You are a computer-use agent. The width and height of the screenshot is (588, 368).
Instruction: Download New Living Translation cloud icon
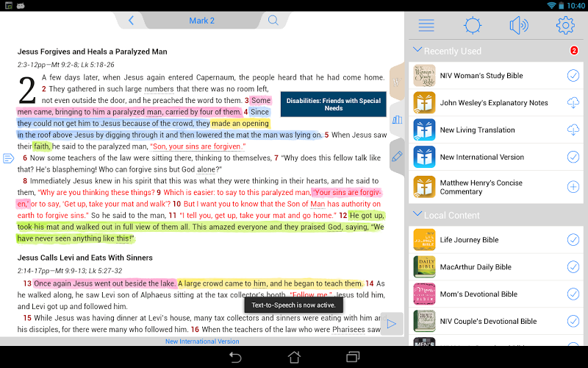click(x=573, y=130)
